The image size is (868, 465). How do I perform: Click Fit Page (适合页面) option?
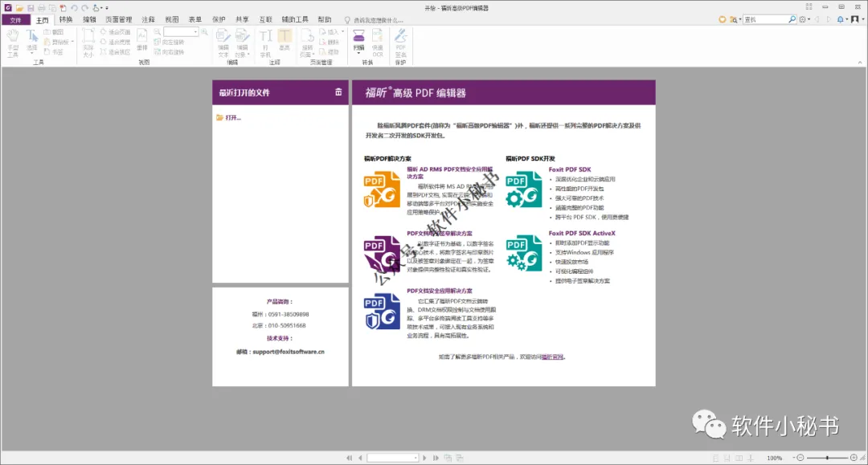click(x=115, y=32)
